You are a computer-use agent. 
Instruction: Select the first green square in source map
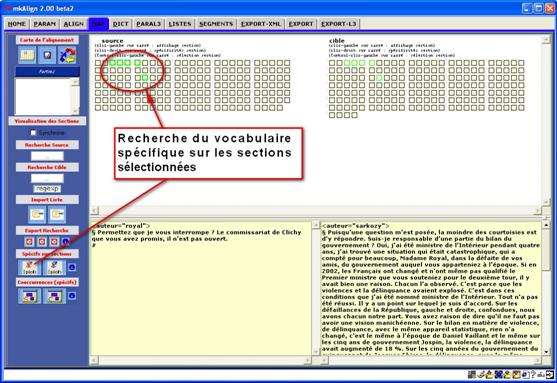[113, 63]
